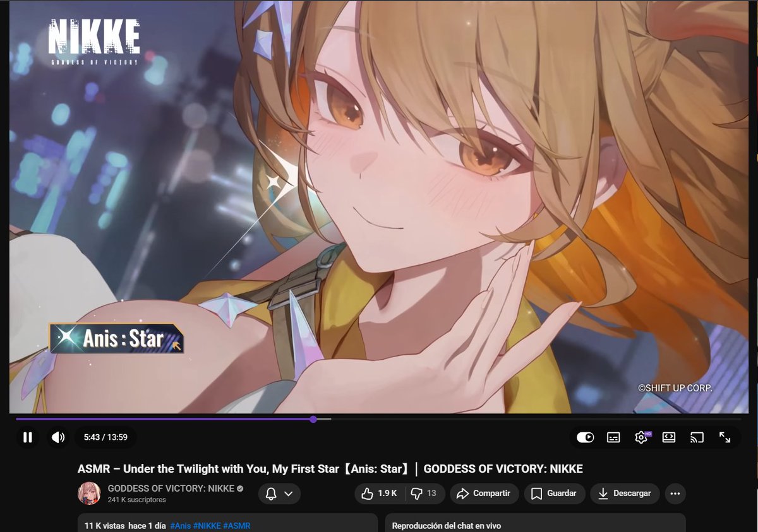Click the #NIKKE hashtag

207,526
